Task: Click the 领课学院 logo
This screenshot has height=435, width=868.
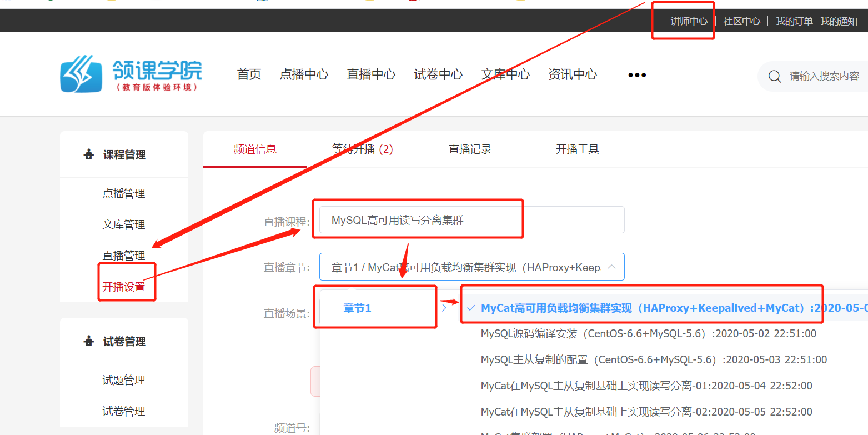Action: click(x=131, y=74)
